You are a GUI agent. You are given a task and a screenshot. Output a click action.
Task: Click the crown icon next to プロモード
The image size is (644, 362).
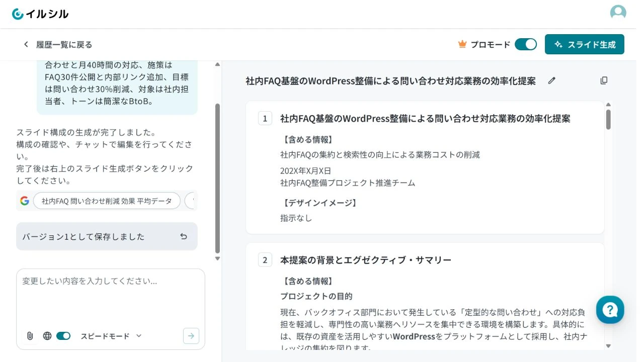tap(462, 44)
